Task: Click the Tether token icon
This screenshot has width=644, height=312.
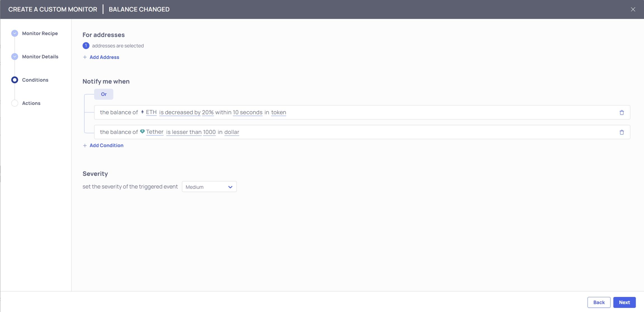Action: click(142, 131)
